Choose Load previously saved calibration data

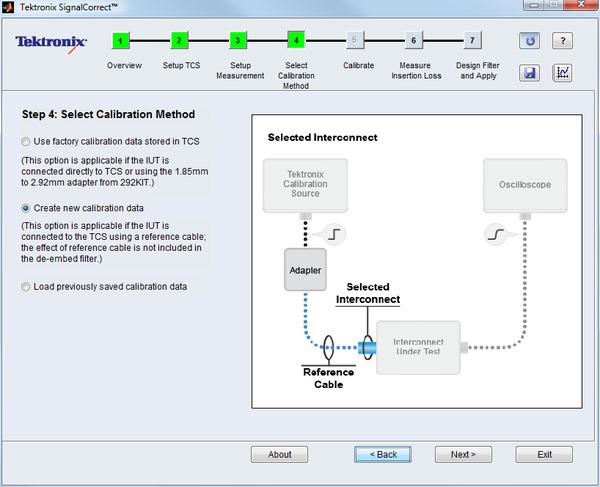point(27,287)
